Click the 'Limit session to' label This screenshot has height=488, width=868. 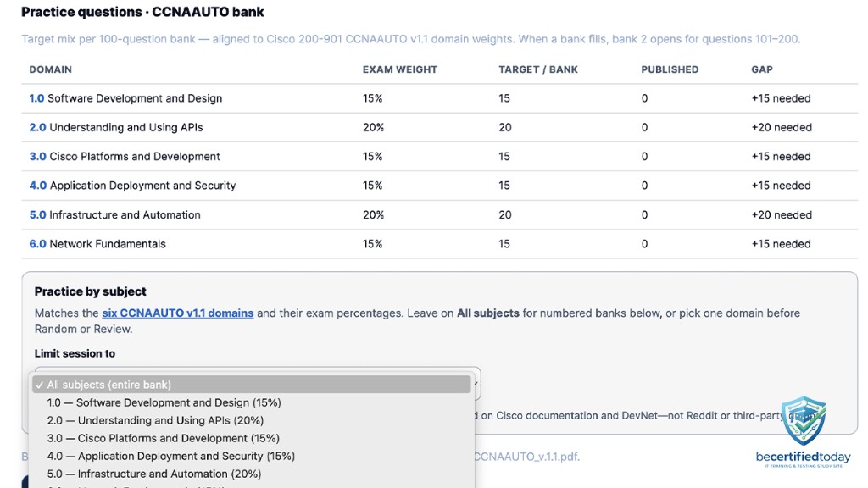coord(75,353)
